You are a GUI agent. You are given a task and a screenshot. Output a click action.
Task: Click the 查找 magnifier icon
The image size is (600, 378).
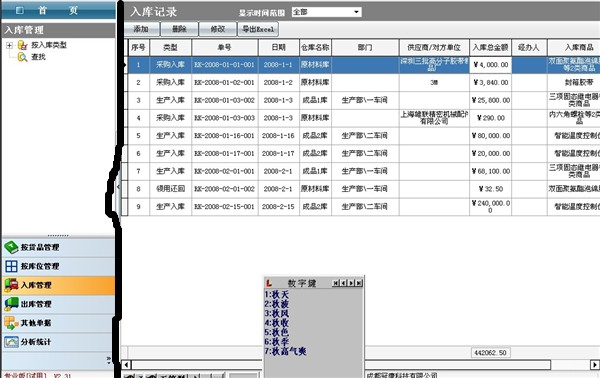click(x=23, y=57)
